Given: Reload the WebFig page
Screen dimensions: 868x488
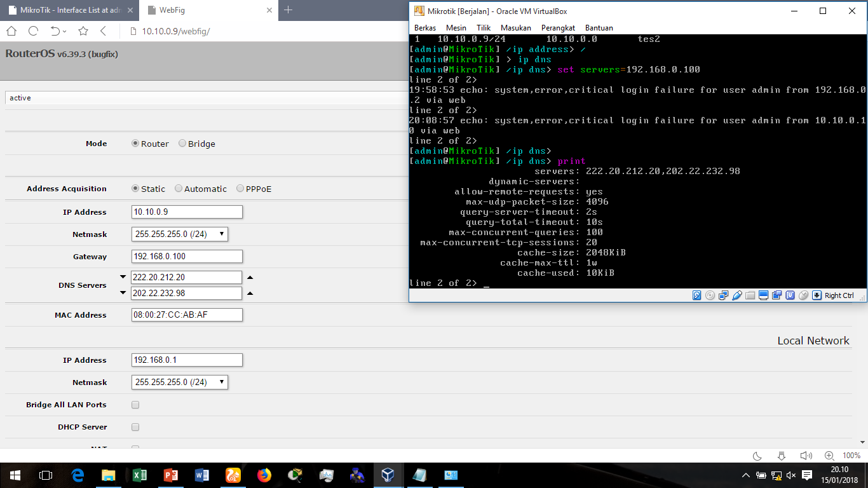Looking at the screenshot, I should [34, 31].
